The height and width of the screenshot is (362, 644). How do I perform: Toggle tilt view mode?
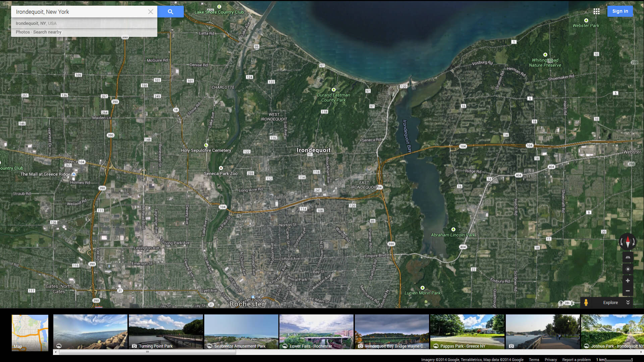coord(628,257)
